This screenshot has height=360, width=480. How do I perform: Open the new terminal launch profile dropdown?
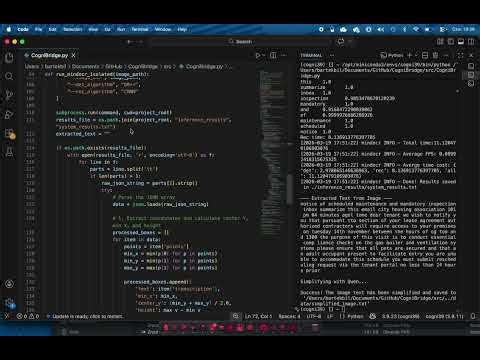416,55
